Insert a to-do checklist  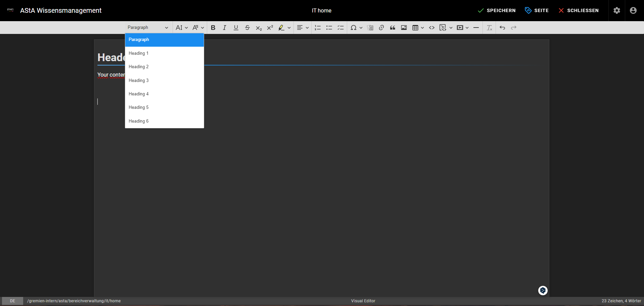[340, 28]
